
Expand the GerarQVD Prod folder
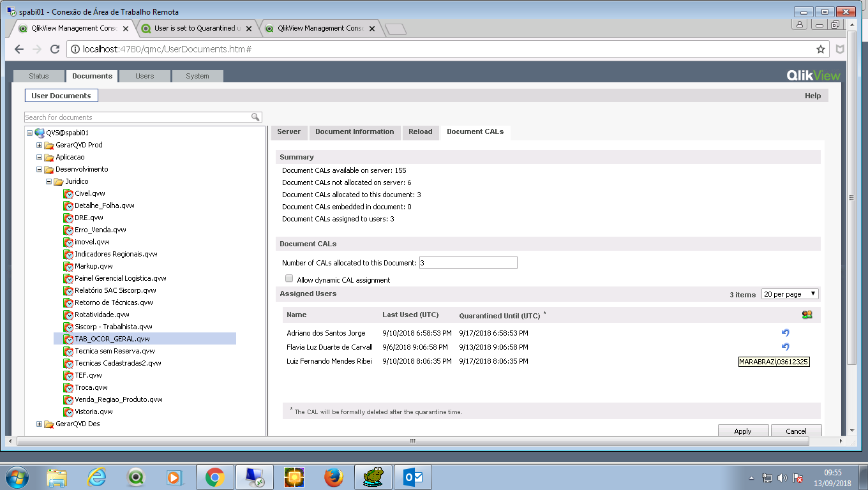click(x=40, y=145)
